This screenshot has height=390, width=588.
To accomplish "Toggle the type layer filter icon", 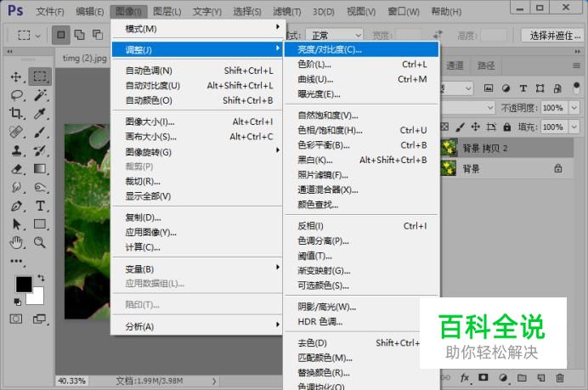I will [523, 88].
